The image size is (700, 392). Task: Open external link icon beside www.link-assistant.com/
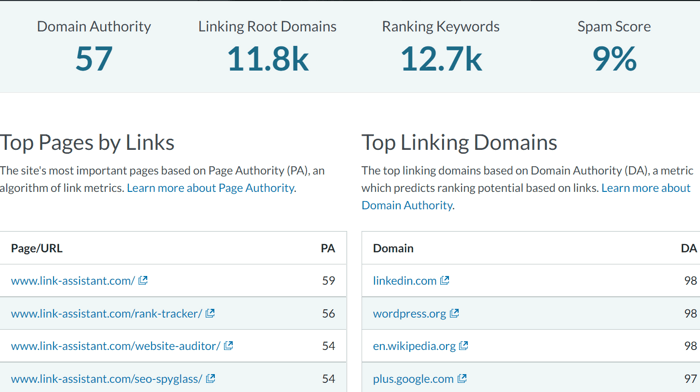143,280
